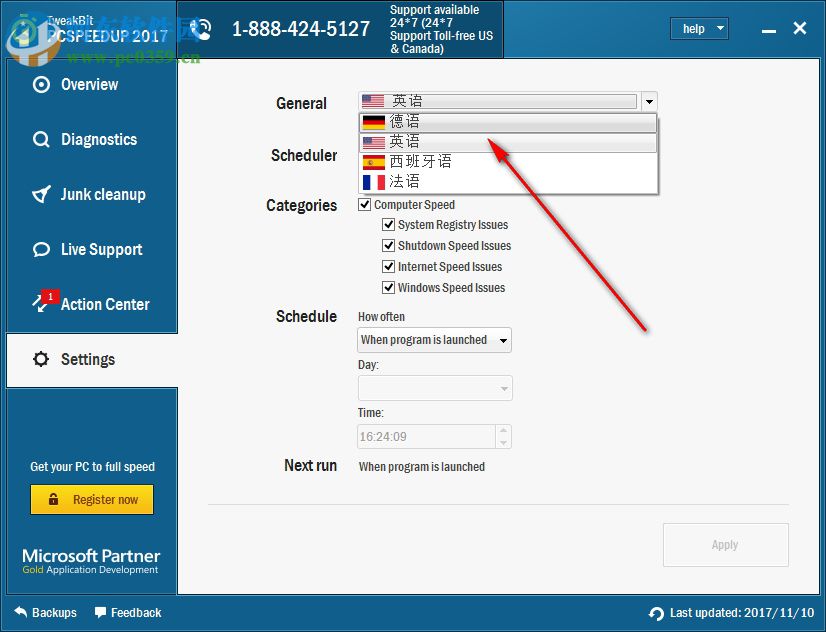Screen dimensions: 826x632
Task: Click the Live Support chat bubble icon
Action: pyautogui.click(x=41, y=249)
